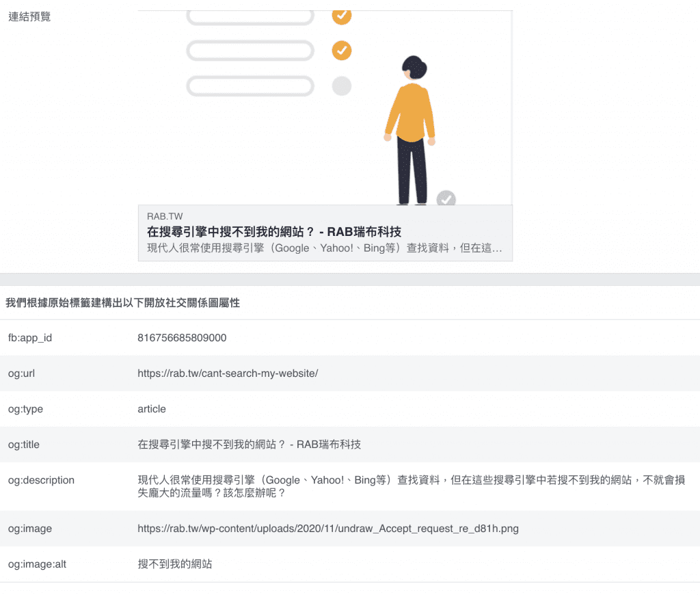
Task: Click the og:url value rab.tw/cant-search-my-website
Action: click(228, 373)
